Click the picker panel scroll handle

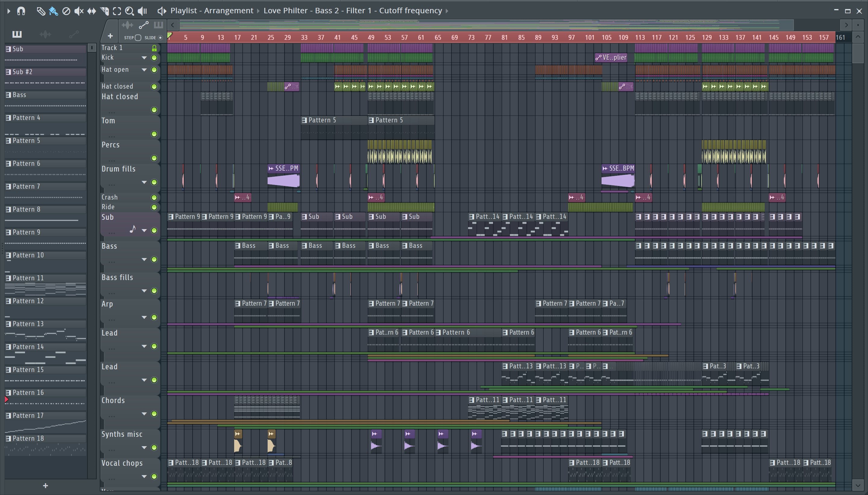point(92,48)
